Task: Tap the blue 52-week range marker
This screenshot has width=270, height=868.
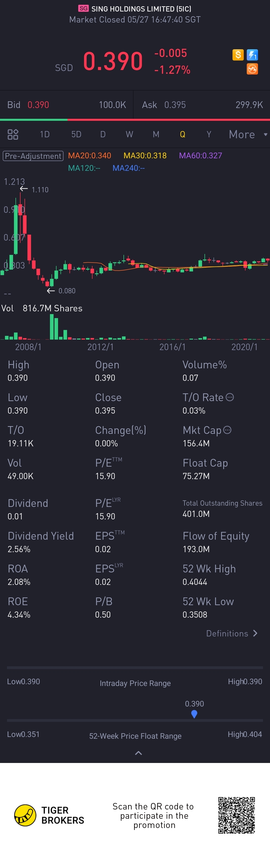Action: coord(194,714)
